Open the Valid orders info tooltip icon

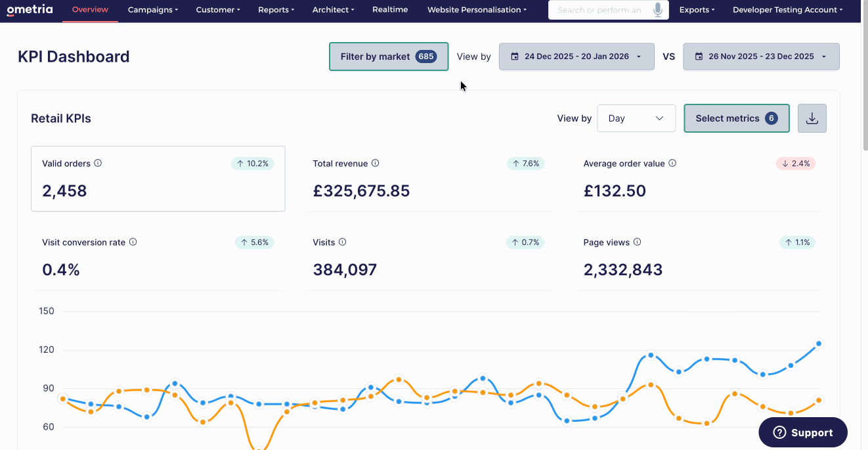point(98,163)
